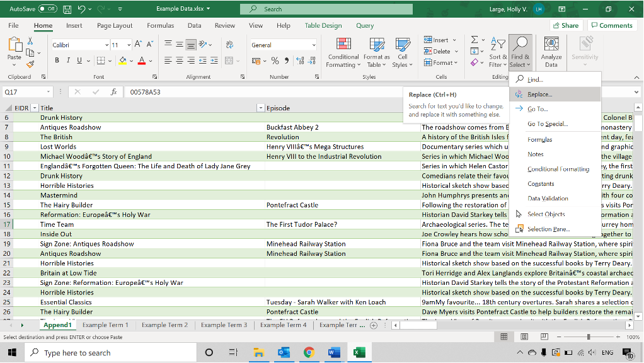The width and height of the screenshot is (644, 363).
Task: Open Word from Windows taskbar
Action: point(334,352)
